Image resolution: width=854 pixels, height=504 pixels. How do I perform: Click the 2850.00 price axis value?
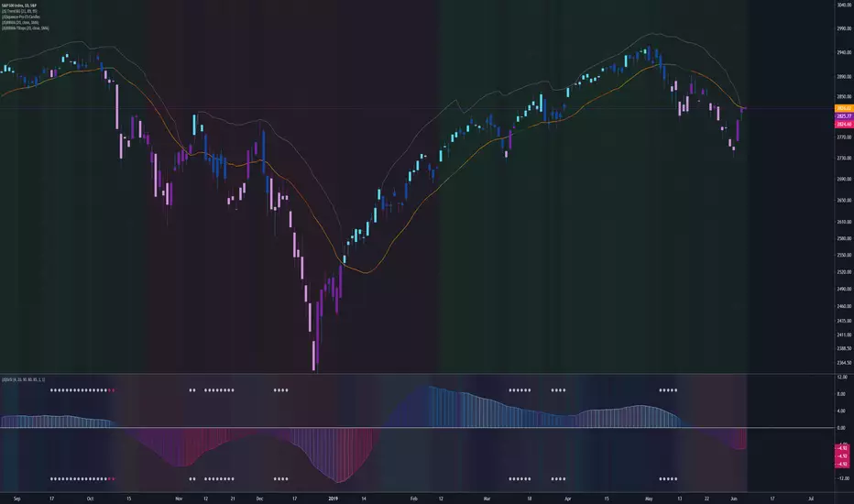[844, 96]
